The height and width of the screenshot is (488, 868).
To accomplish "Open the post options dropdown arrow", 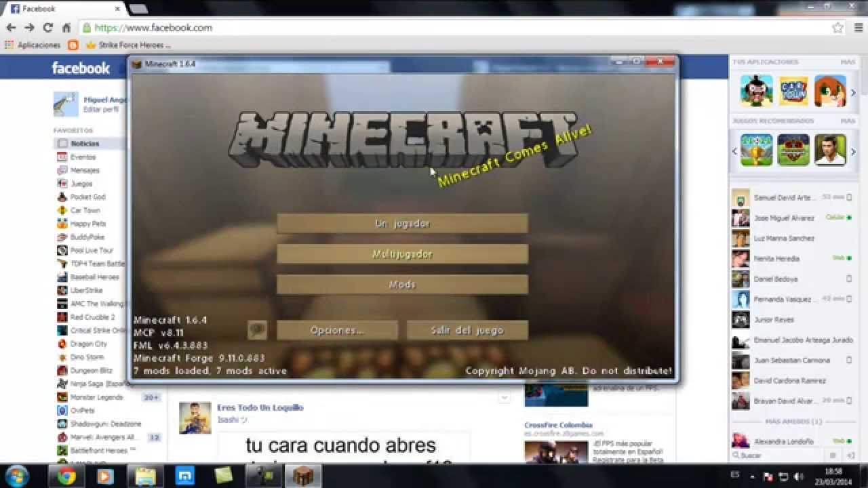I will tap(504, 398).
